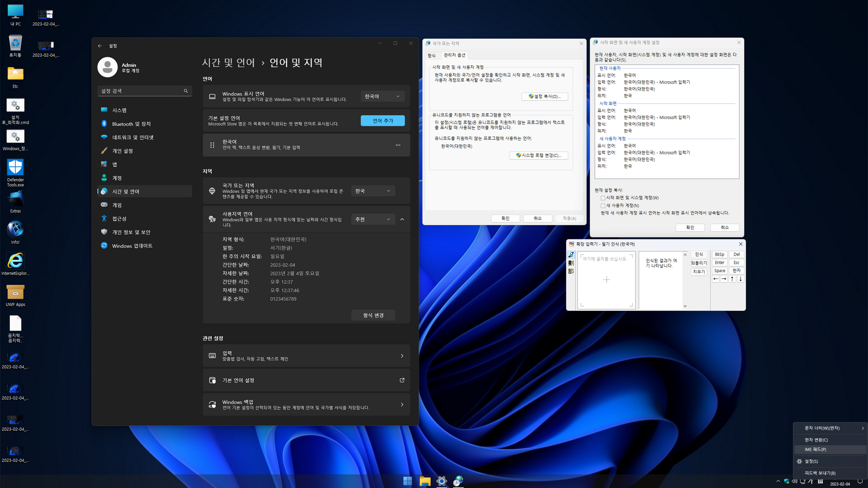The width and height of the screenshot is (868, 488).
Task: Open Internet Explorer desktop shortcut
Action: click(15, 263)
